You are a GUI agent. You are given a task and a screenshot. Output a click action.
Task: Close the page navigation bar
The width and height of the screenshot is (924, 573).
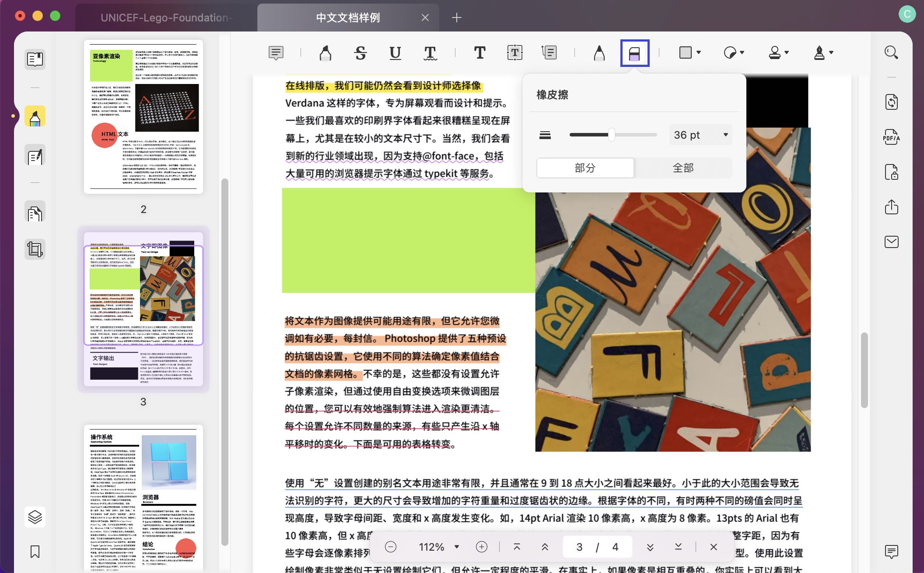(x=714, y=547)
